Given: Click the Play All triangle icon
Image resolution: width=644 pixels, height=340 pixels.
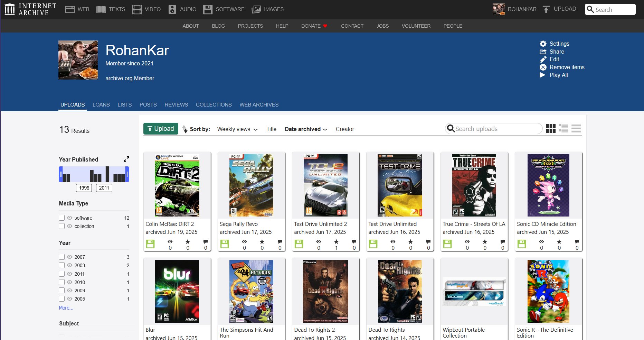Looking at the screenshot, I should click(x=542, y=75).
